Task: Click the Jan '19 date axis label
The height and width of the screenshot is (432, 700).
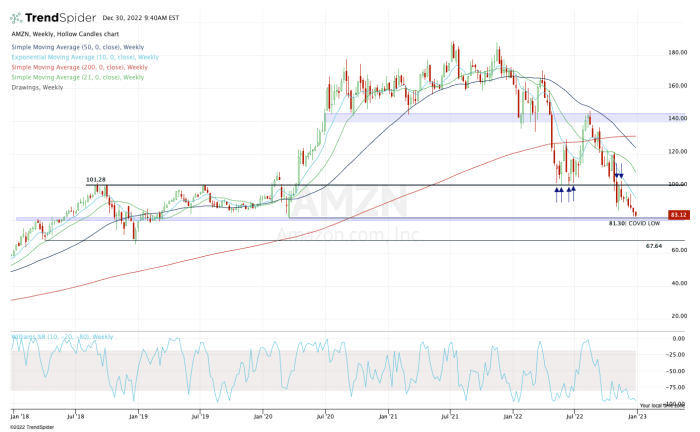Action: 138,417
